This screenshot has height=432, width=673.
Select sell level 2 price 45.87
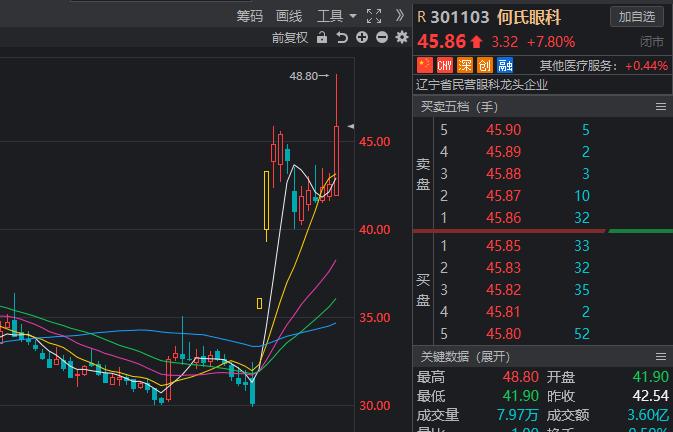point(503,195)
